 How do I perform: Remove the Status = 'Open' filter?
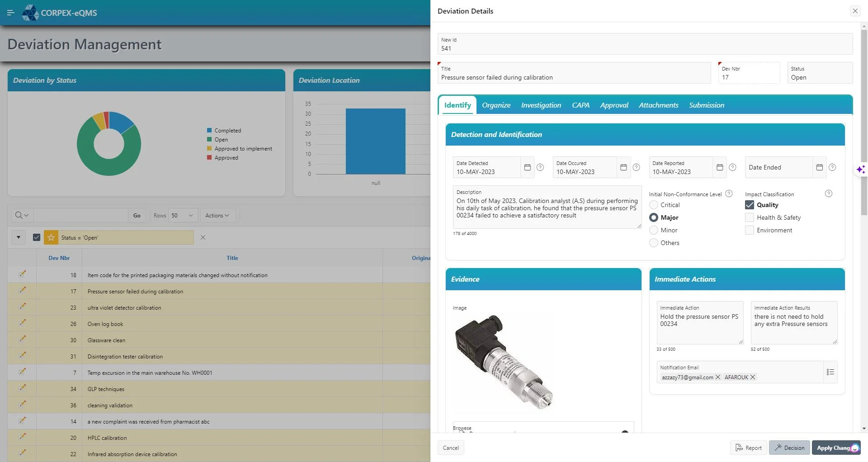(203, 237)
